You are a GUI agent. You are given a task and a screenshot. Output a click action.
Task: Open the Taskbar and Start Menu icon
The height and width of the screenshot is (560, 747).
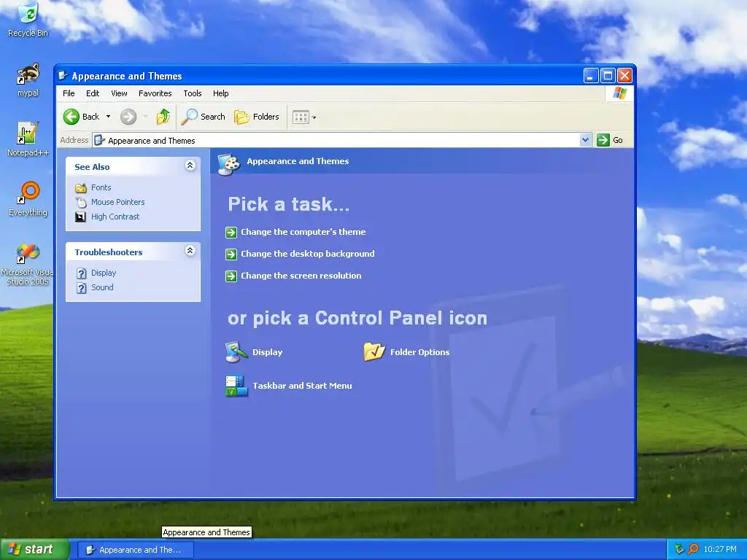tap(236, 386)
